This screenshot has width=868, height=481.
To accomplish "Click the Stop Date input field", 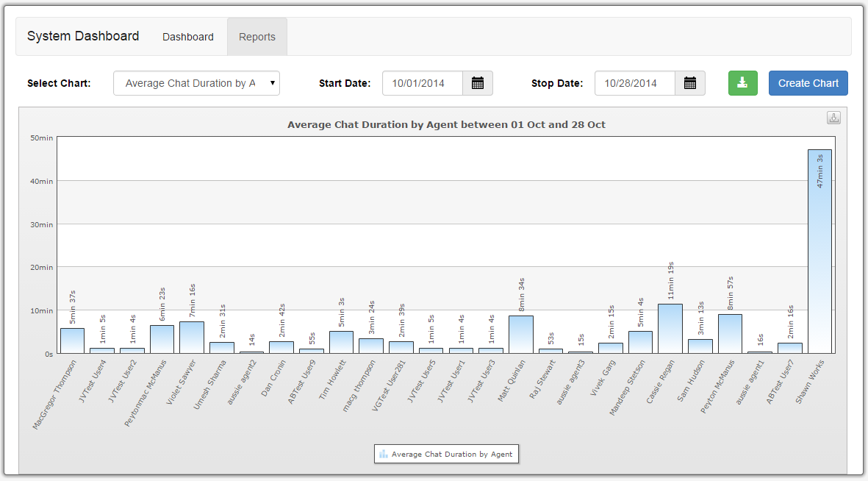I will pyautogui.click(x=635, y=83).
